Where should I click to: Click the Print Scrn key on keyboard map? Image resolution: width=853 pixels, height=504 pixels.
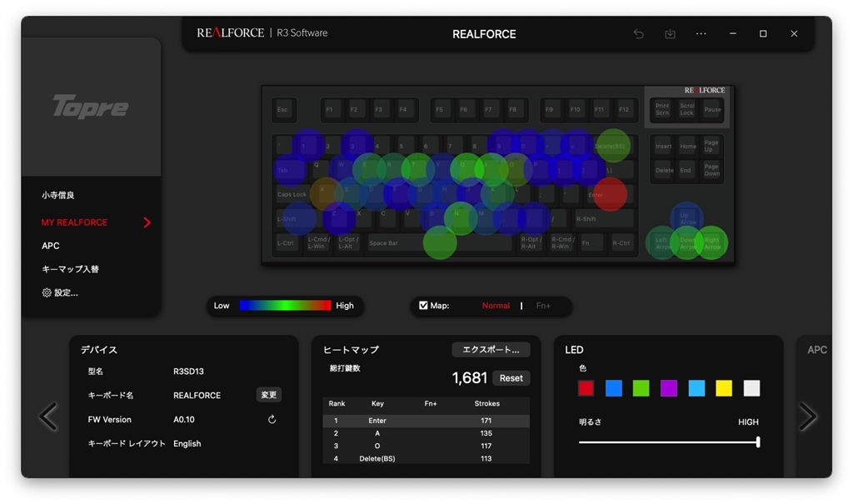click(x=662, y=109)
